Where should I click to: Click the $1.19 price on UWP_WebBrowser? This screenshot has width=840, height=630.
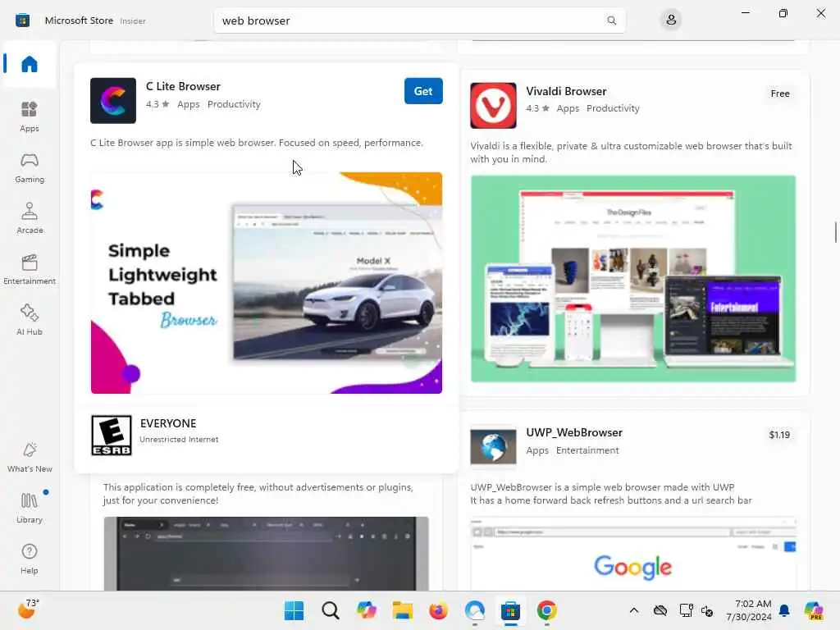pyautogui.click(x=779, y=435)
